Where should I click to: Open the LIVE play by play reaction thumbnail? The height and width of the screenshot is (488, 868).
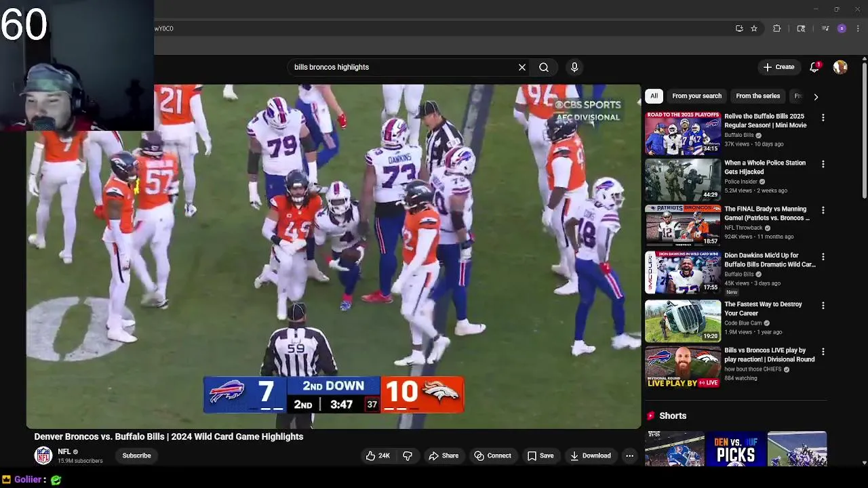point(683,367)
